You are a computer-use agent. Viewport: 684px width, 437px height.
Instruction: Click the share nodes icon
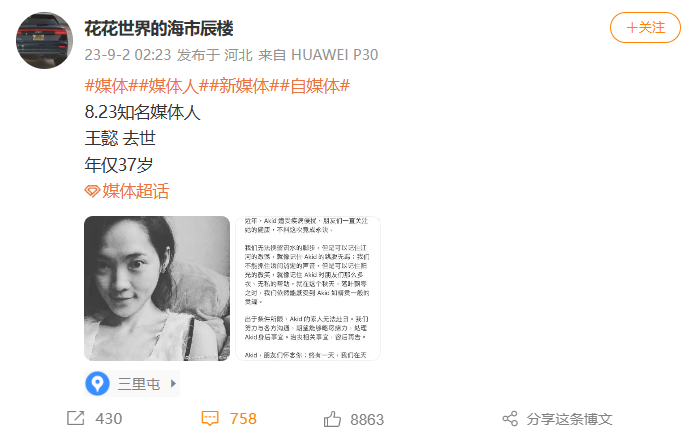click(510, 419)
